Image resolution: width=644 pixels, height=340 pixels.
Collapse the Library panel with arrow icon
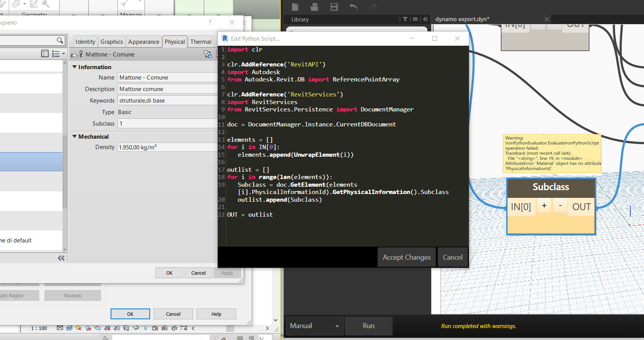tap(425, 19)
